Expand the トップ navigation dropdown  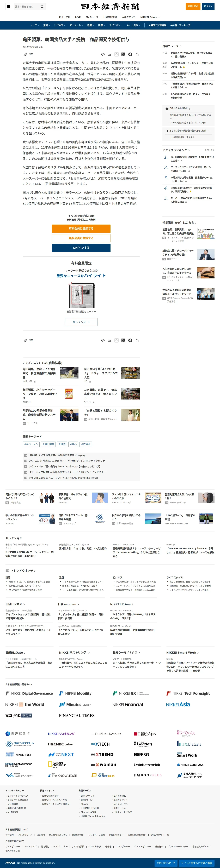pyautogui.click(x=34, y=25)
